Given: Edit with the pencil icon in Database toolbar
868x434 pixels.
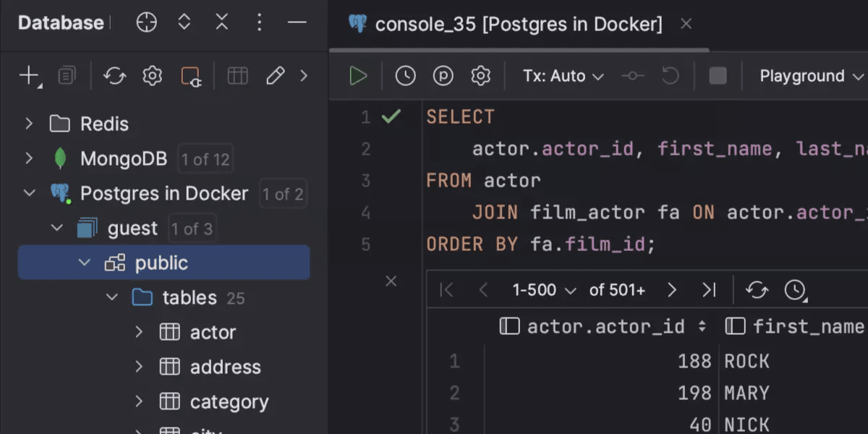Looking at the screenshot, I should (275, 75).
